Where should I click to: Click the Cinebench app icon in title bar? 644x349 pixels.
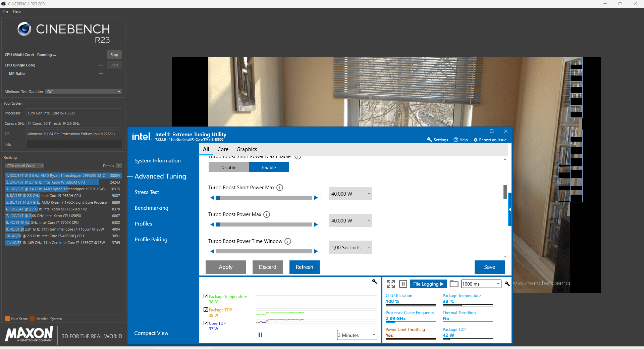tap(4, 4)
